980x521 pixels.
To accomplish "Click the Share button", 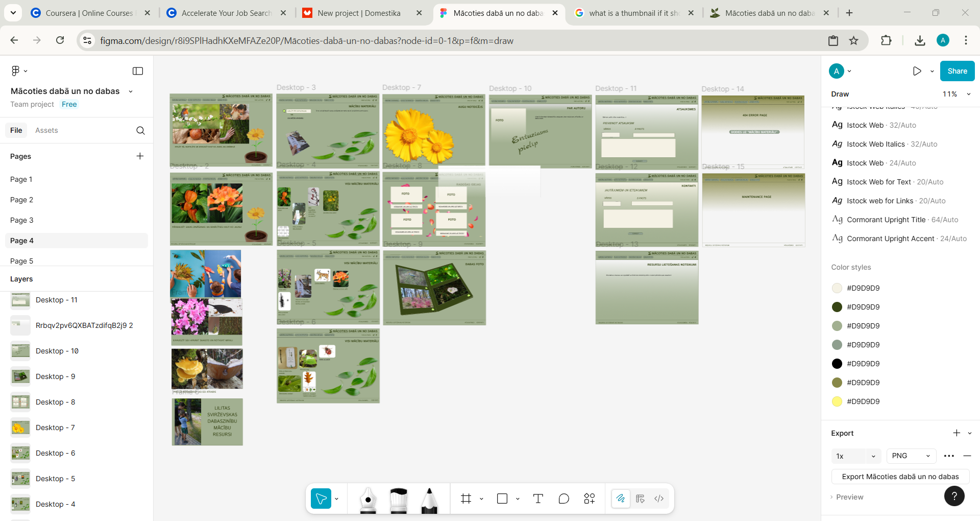I will pos(957,71).
